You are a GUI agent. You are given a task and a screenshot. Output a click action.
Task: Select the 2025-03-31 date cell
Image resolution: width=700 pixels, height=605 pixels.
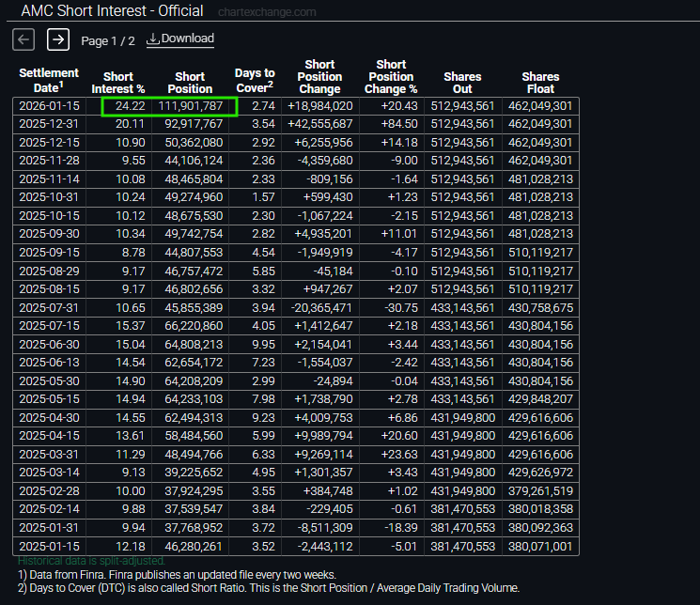49,454
